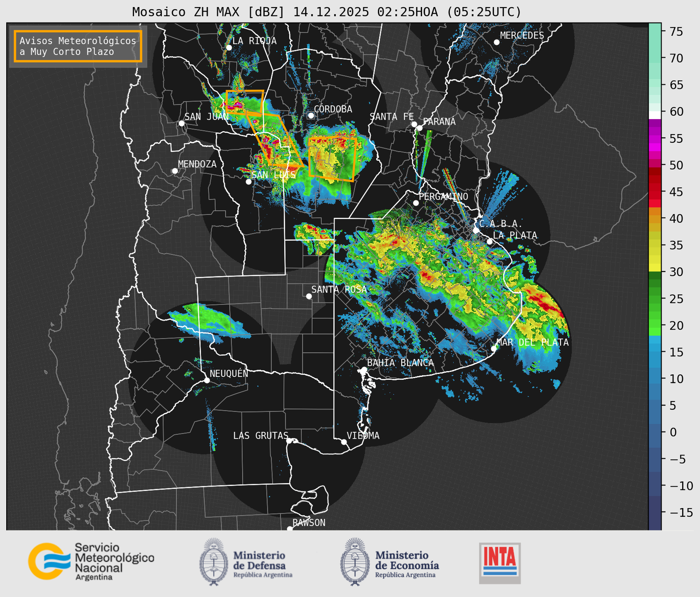The image size is (700, 597).
Task: Click the orange warning box south of La Rioja
Action: click(x=245, y=102)
